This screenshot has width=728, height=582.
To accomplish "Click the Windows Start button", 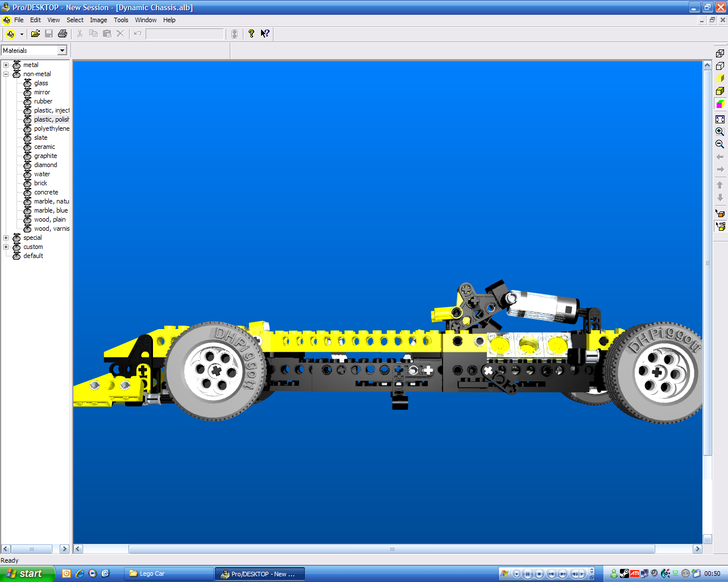I will (27, 573).
